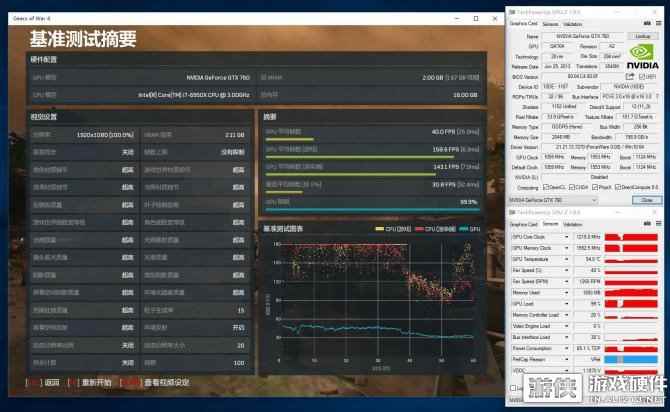Click GPU-Z app icon in upper window title bar
Image resolution: width=670 pixels, height=412 pixels.
coord(512,12)
